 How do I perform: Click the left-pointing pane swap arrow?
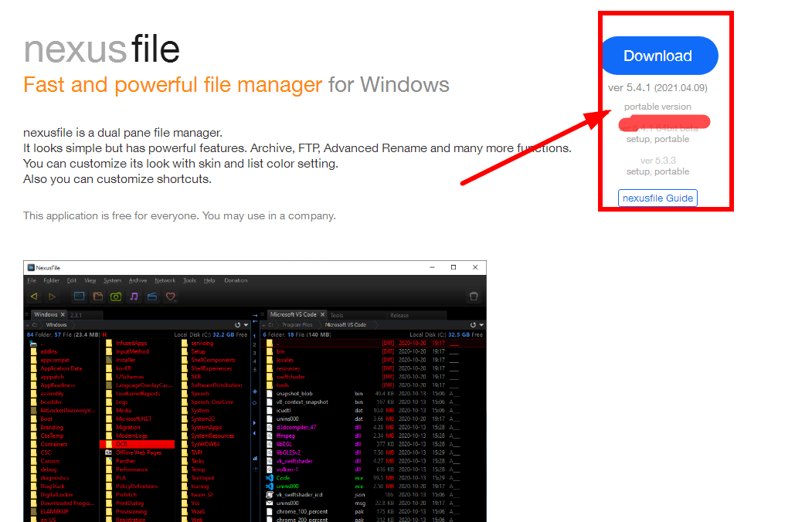pos(255,322)
